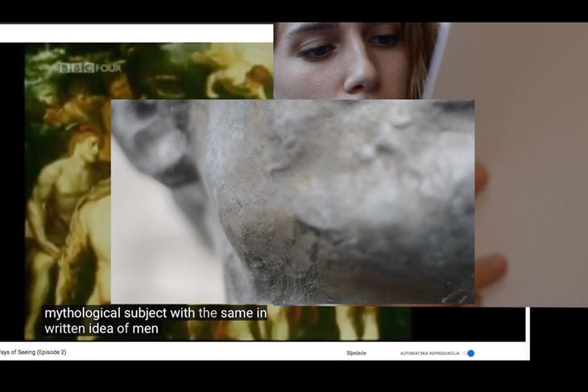Click the white bar above the BBC video

pyautogui.click(x=137, y=32)
